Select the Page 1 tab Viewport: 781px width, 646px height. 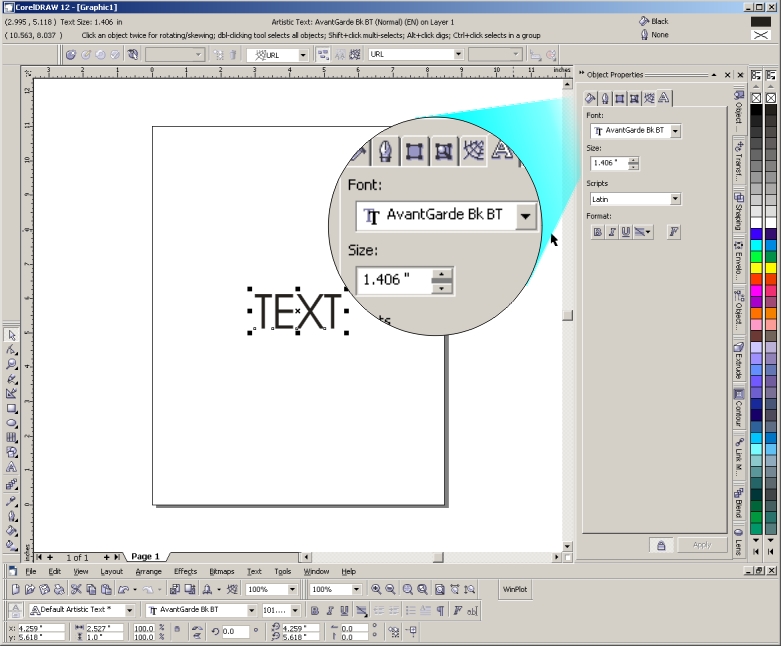coord(145,556)
